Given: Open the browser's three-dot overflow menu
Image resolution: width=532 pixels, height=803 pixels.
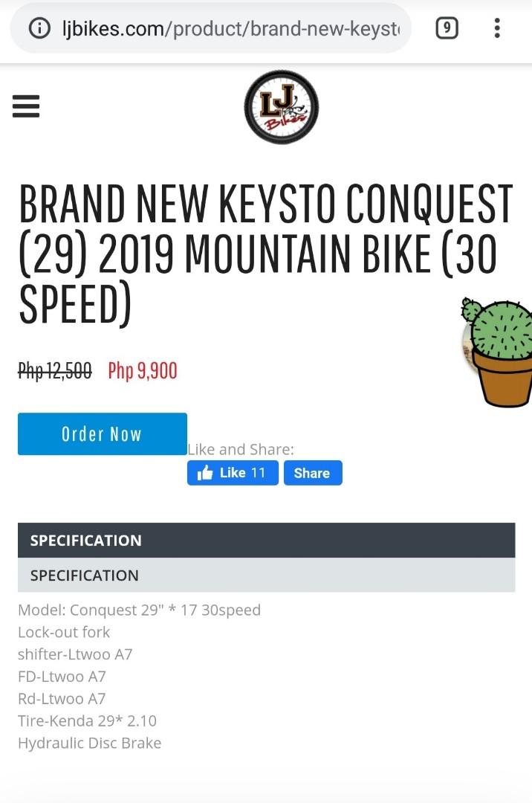Looking at the screenshot, I should point(496,28).
